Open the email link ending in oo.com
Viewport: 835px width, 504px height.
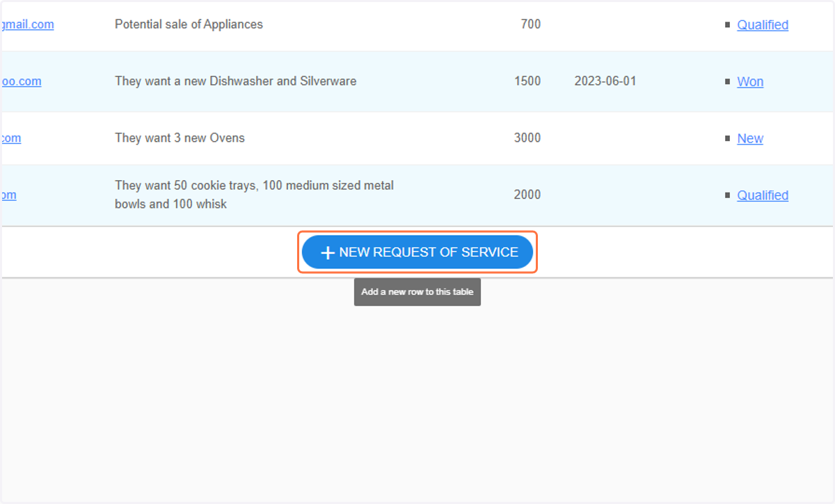22,81
